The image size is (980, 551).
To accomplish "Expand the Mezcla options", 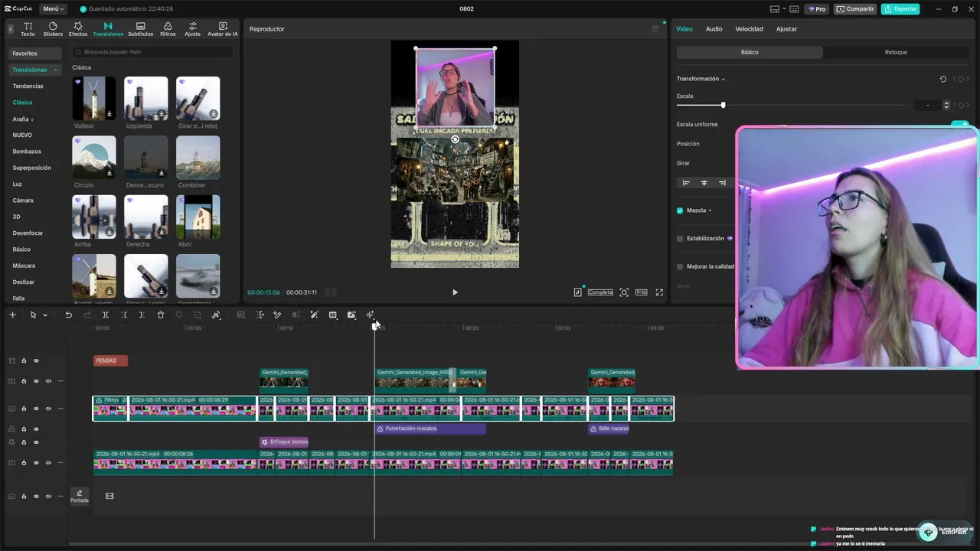I will (x=710, y=210).
